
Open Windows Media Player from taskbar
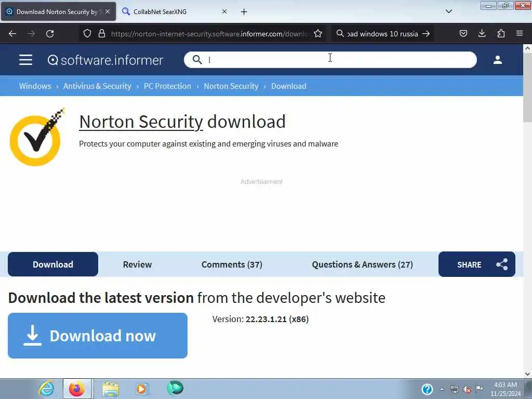click(141, 389)
